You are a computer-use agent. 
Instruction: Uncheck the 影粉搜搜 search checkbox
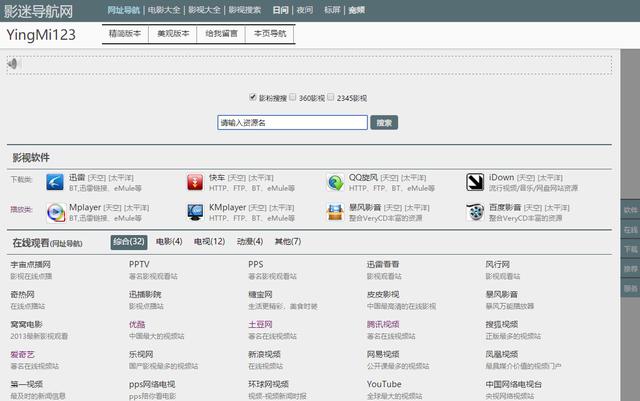(x=253, y=97)
